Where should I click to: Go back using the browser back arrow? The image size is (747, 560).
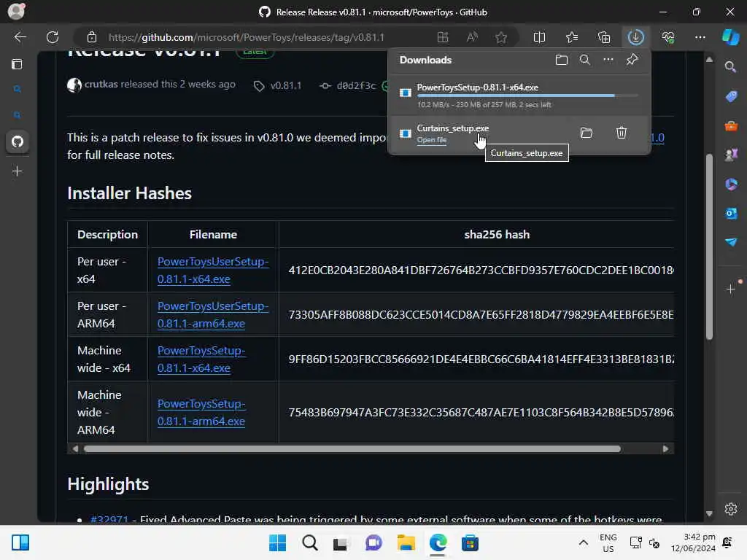[x=20, y=37]
